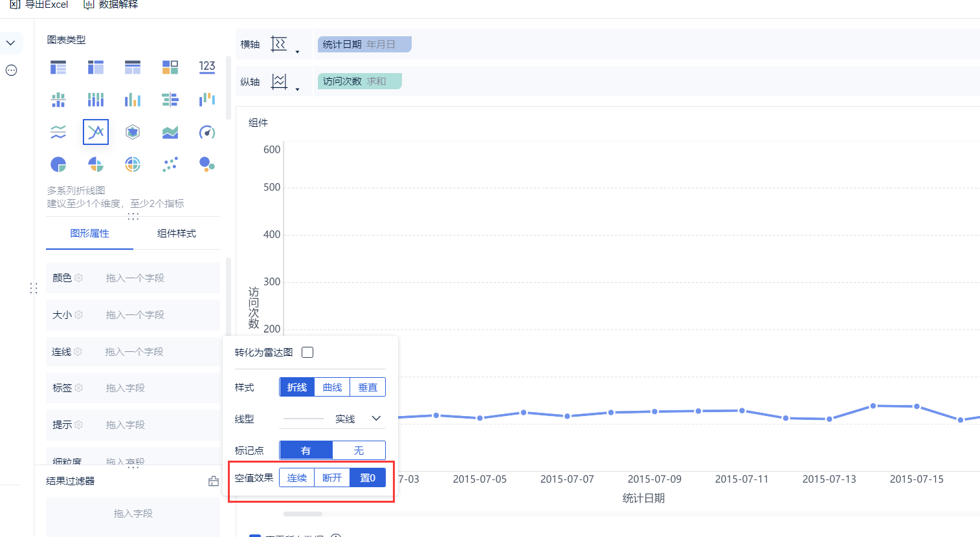980x537 pixels.
Task: Select the multi-color treemap chart icon
Action: [x=170, y=67]
